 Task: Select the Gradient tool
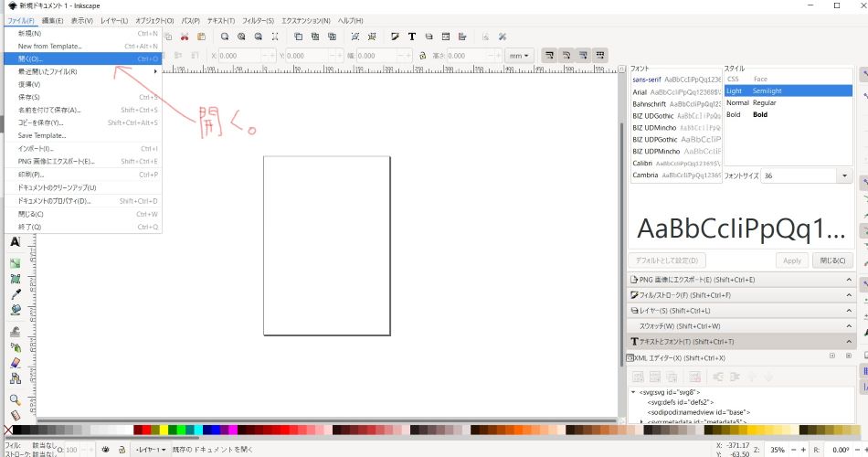pyautogui.click(x=15, y=263)
